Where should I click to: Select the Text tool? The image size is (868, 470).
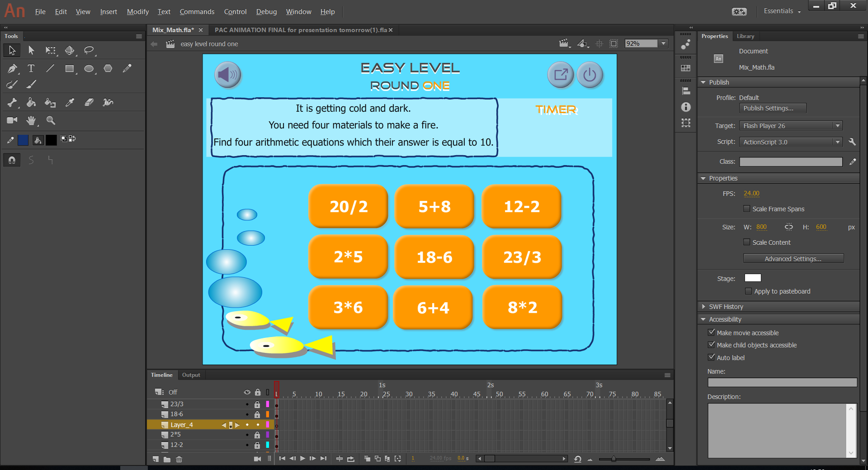[x=31, y=68]
